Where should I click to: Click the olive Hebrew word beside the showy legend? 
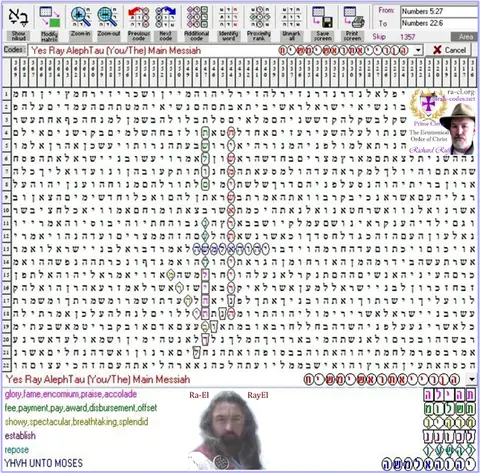tap(449, 423)
